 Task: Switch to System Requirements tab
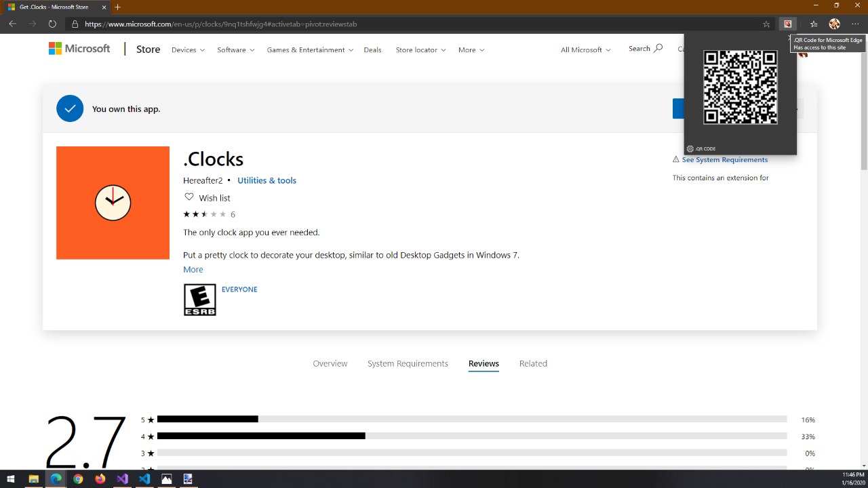coord(408,363)
